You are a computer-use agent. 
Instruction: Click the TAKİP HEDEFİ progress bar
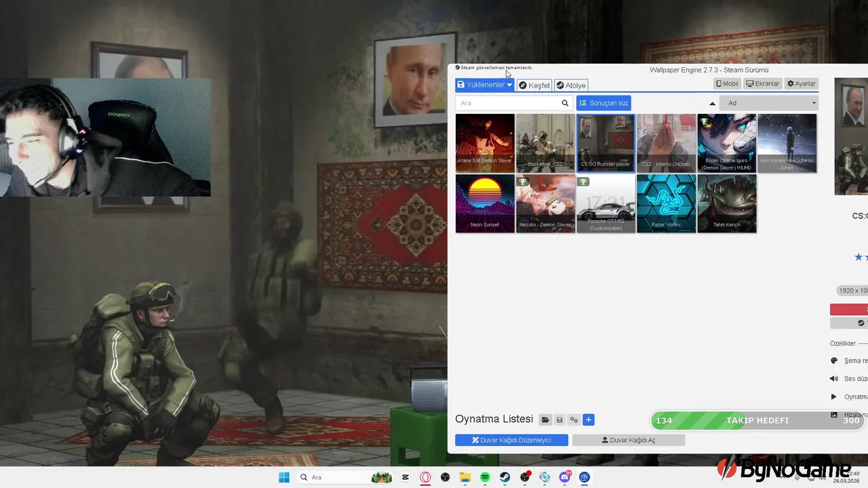point(759,420)
